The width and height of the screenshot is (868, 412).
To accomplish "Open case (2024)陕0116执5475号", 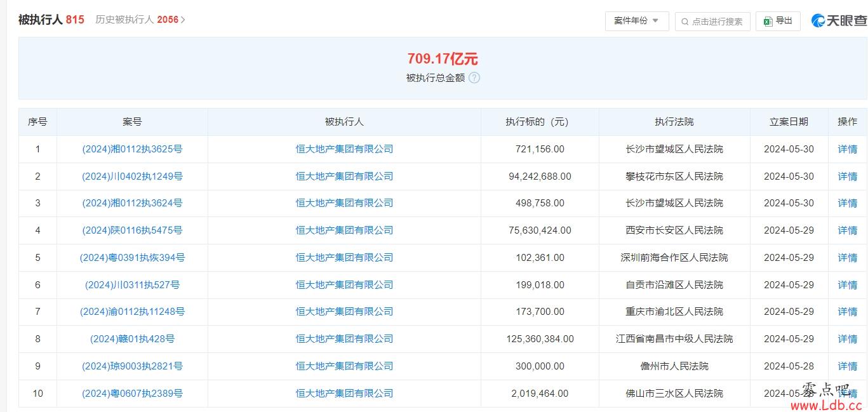I will pos(132,230).
